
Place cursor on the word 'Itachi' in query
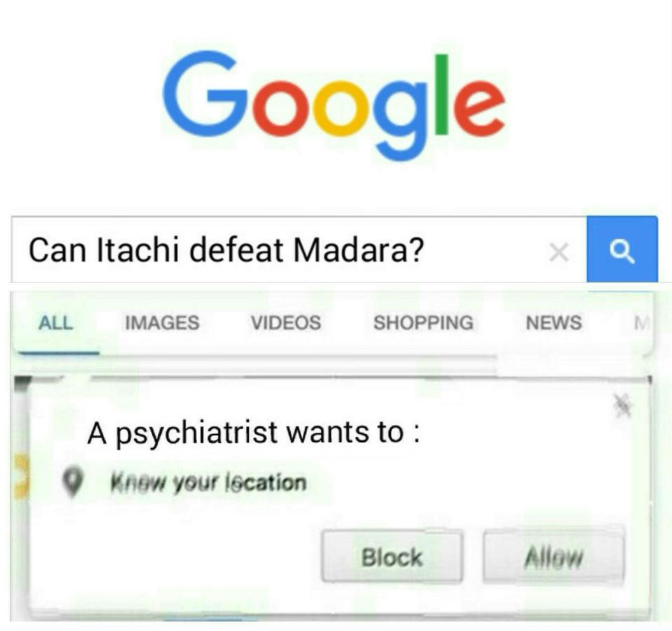(138, 250)
